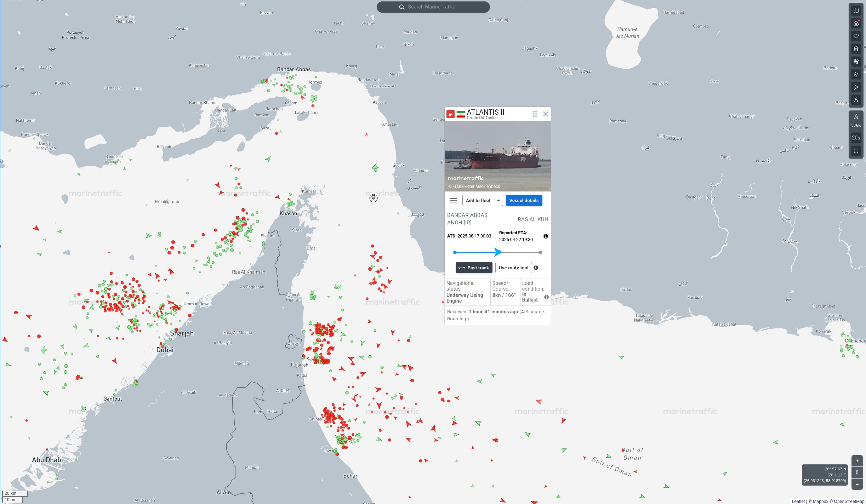Click the vessel filters icon with red dot
866x504 pixels.
click(856, 23)
